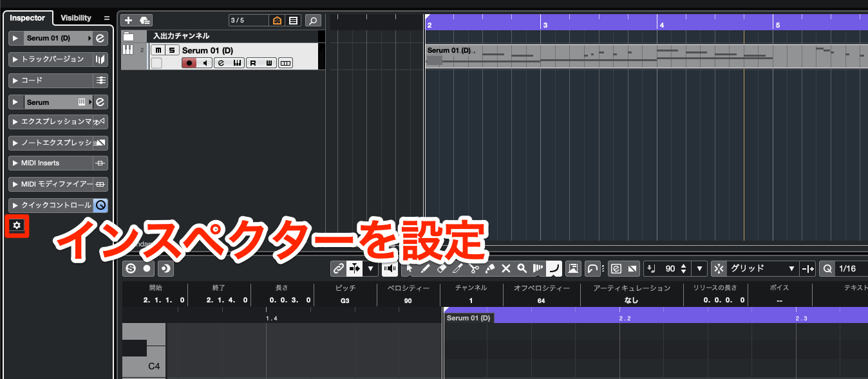The width and height of the screenshot is (868, 379).
Task: Toggle monitor speaker on Serum 01 track
Action: (205, 62)
